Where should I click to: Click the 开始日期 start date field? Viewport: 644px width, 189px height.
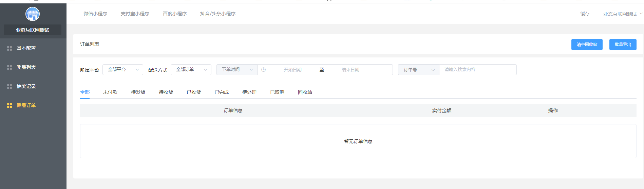pyautogui.click(x=292, y=70)
